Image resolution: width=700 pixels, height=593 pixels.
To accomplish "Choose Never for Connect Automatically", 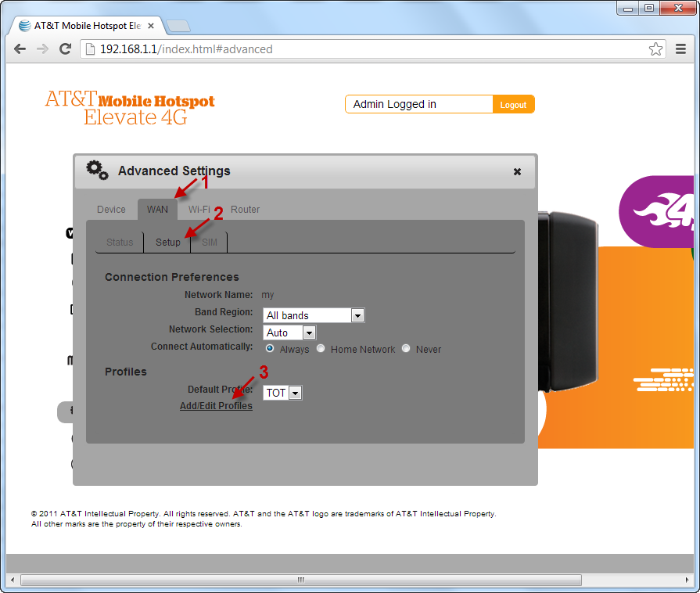I will pyautogui.click(x=406, y=348).
